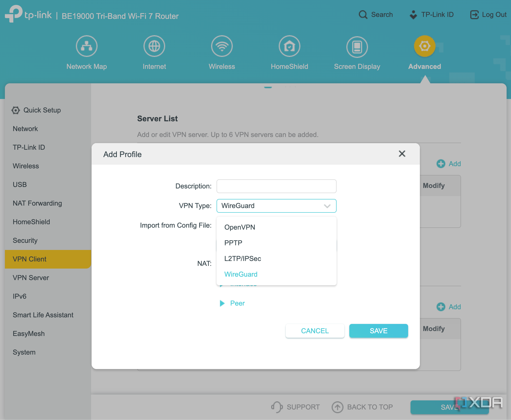The height and width of the screenshot is (420, 511).
Task: Open Smart Life Assistant in sidebar
Action: [48, 315]
